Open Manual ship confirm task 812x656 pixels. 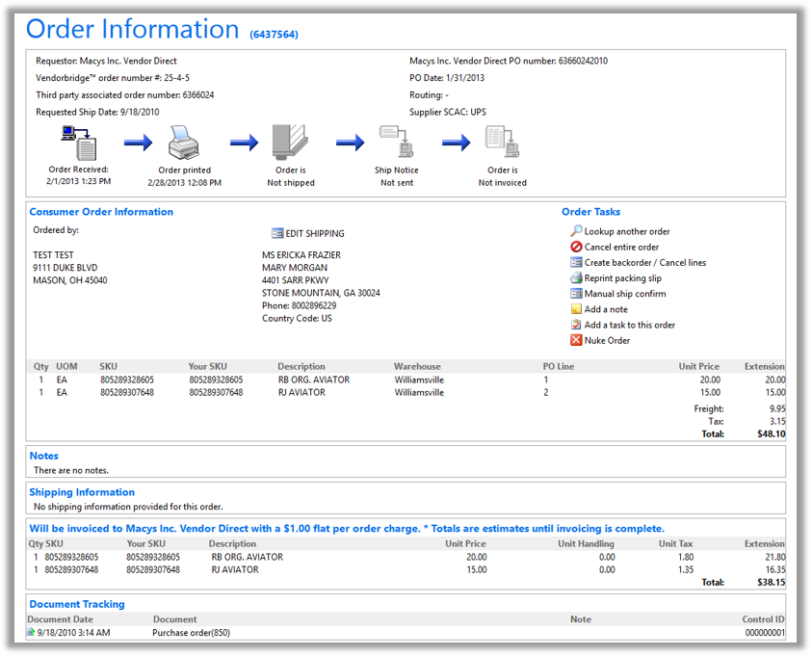(x=625, y=294)
